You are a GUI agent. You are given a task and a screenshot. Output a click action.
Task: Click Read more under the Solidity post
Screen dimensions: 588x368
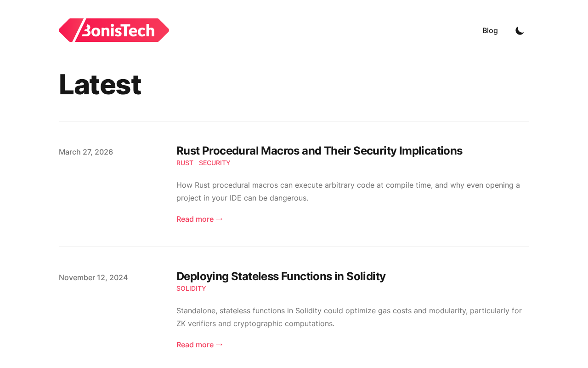click(195, 345)
